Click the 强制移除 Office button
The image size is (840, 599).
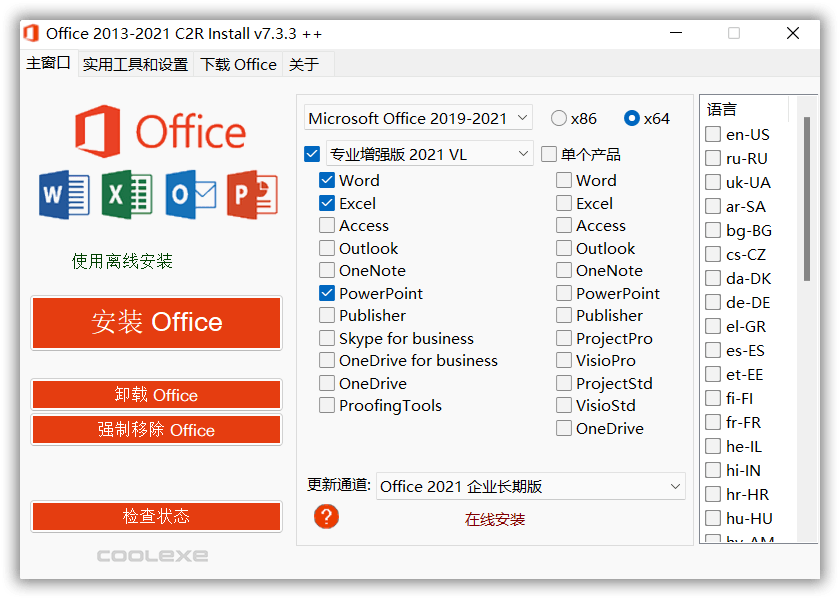(x=156, y=430)
